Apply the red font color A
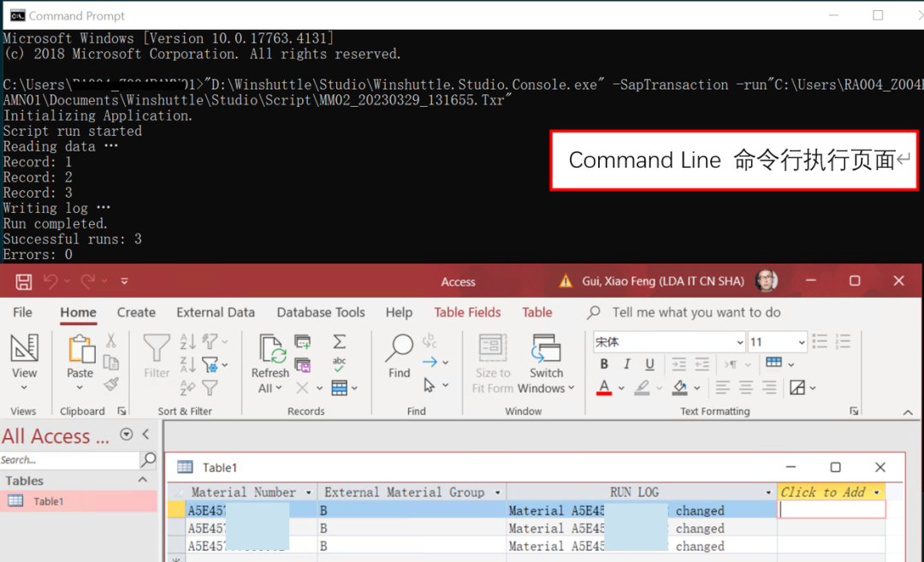924x562 pixels. point(604,387)
